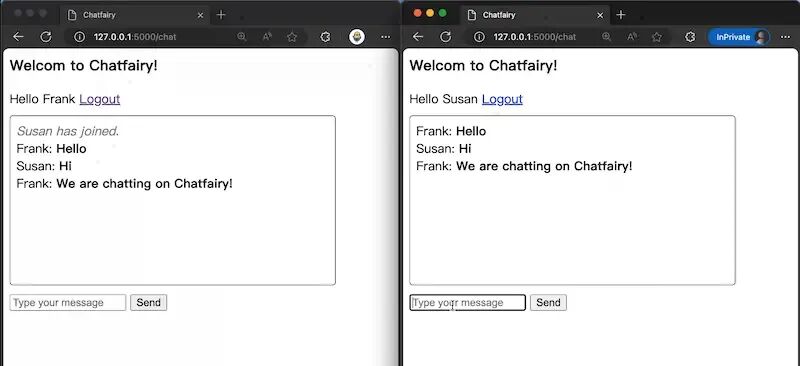Add page to favorites in Susan's window
The width and height of the screenshot is (800, 366).
click(657, 37)
